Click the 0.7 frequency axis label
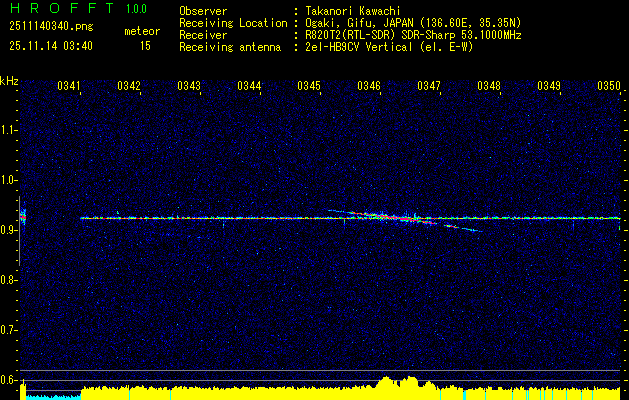The height and width of the screenshot is (400, 629). pyautogui.click(x=8, y=330)
